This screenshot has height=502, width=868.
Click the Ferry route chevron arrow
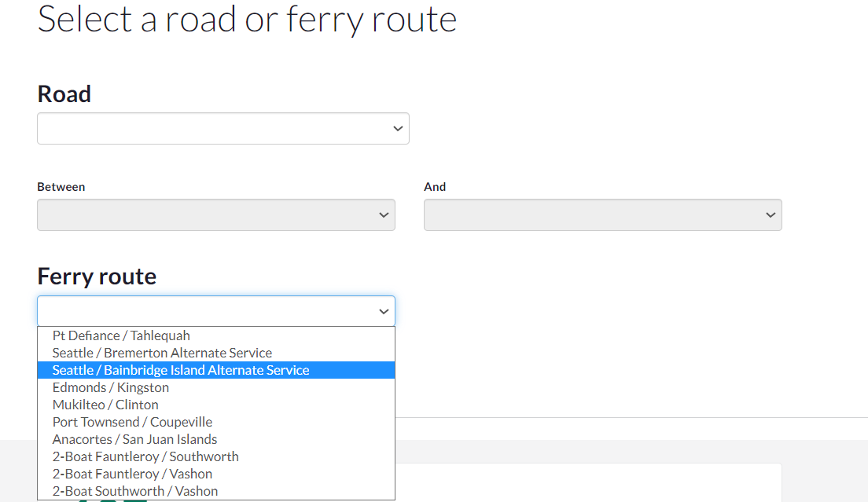[384, 312]
